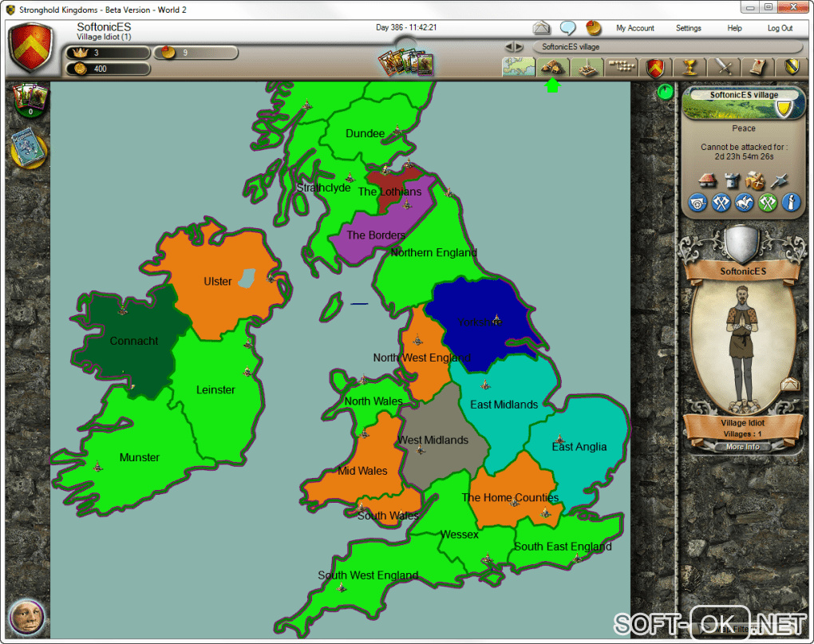Click the red-roof house village icon
This screenshot has width=814, height=644.
(x=706, y=180)
